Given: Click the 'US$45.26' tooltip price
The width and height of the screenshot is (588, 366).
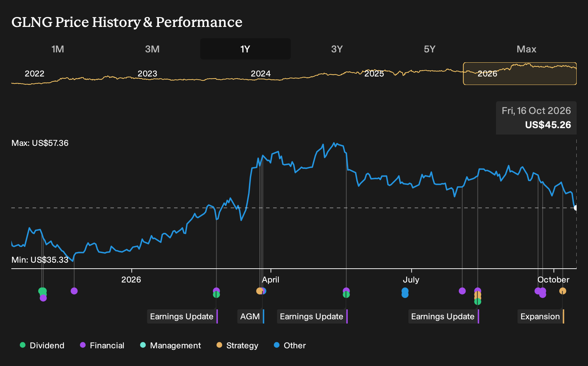Looking at the screenshot, I should click(548, 125).
